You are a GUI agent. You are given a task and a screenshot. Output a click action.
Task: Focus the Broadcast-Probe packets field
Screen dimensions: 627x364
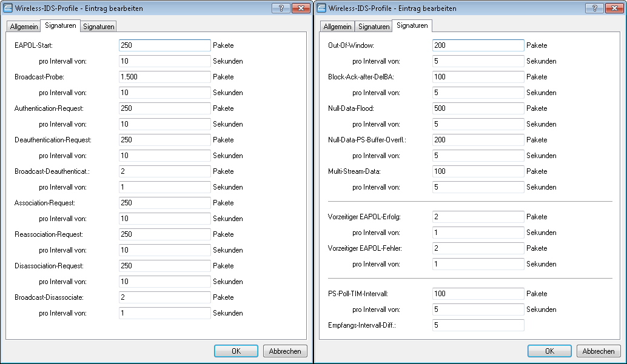point(164,77)
